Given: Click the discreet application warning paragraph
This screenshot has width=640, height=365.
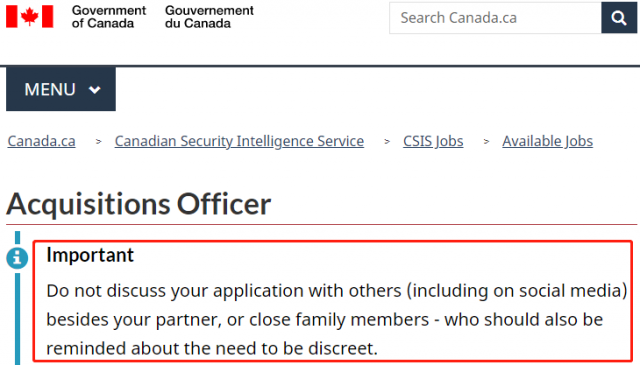Looking at the screenshot, I should tap(336, 319).
